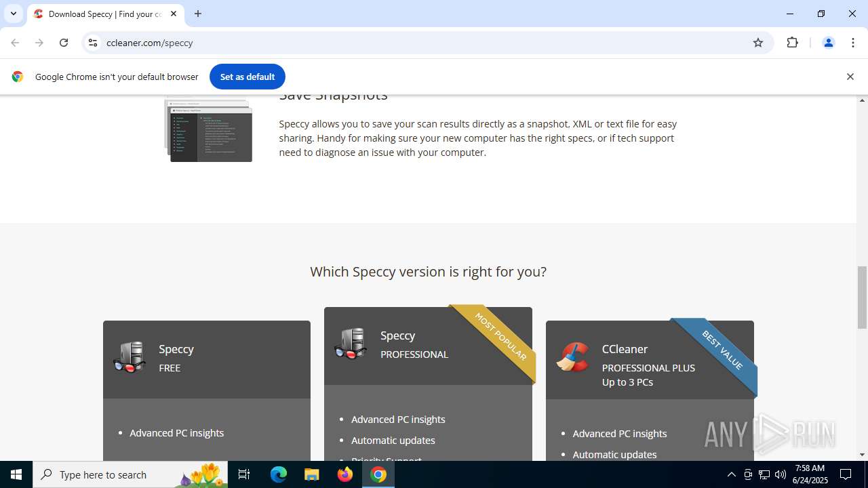Open File Explorer from the taskbar
This screenshot has width=868, height=488.
click(311, 474)
